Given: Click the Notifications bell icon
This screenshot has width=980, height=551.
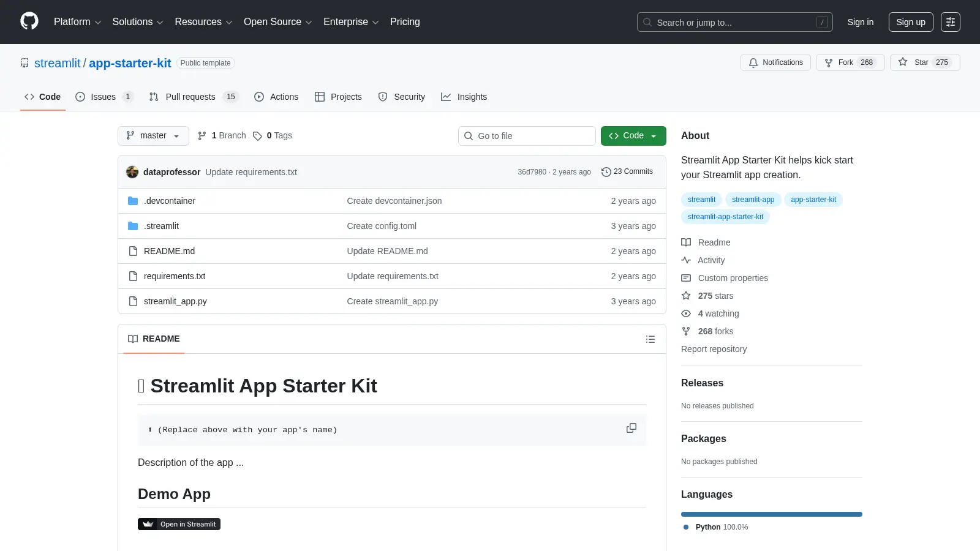Looking at the screenshot, I should click(753, 62).
